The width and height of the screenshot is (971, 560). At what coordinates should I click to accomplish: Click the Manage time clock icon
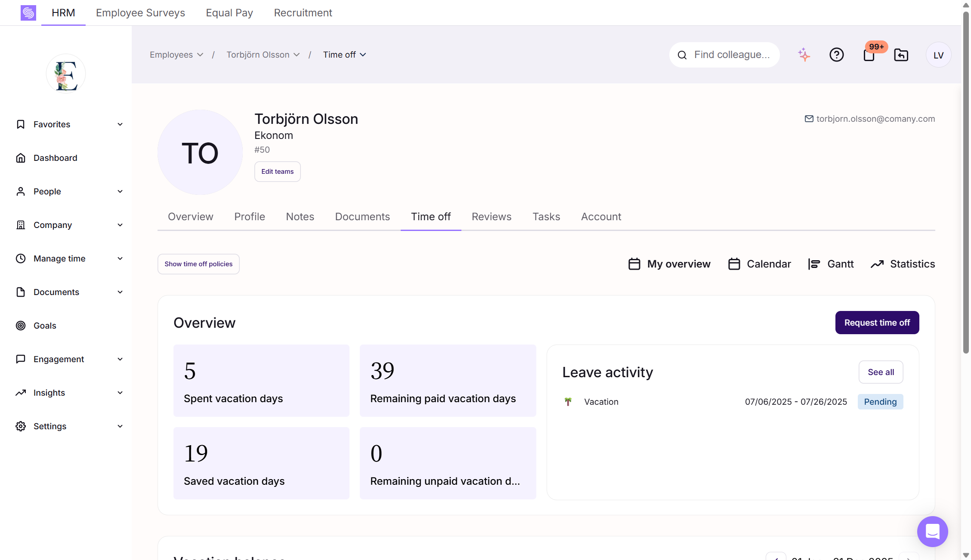pyautogui.click(x=21, y=258)
